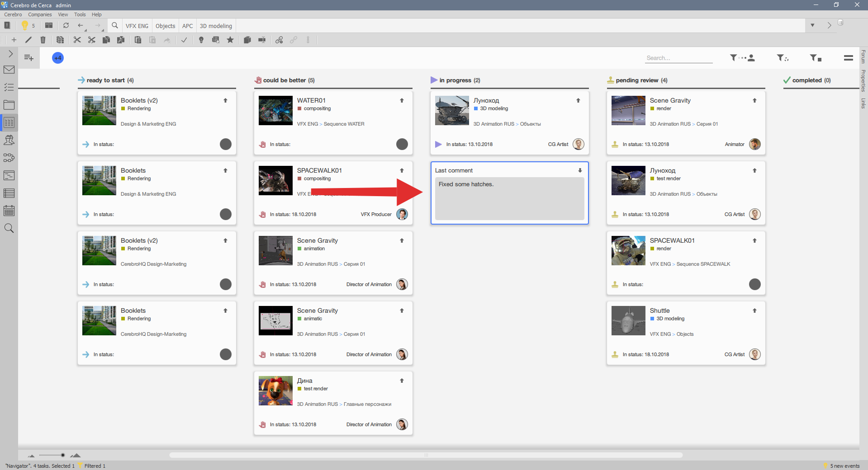Click the copy tasks icon in toolbar

tap(106, 40)
